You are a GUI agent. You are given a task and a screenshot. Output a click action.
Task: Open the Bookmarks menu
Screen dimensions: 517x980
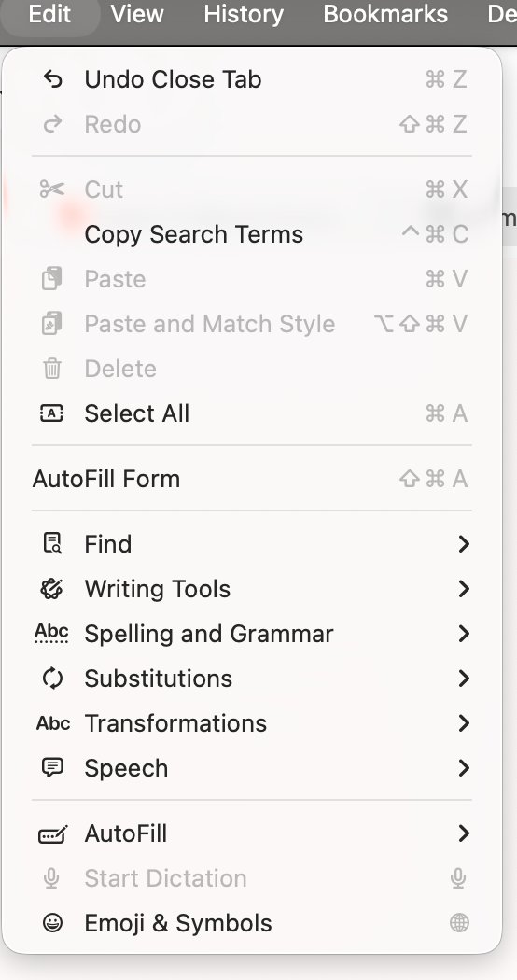385,14
